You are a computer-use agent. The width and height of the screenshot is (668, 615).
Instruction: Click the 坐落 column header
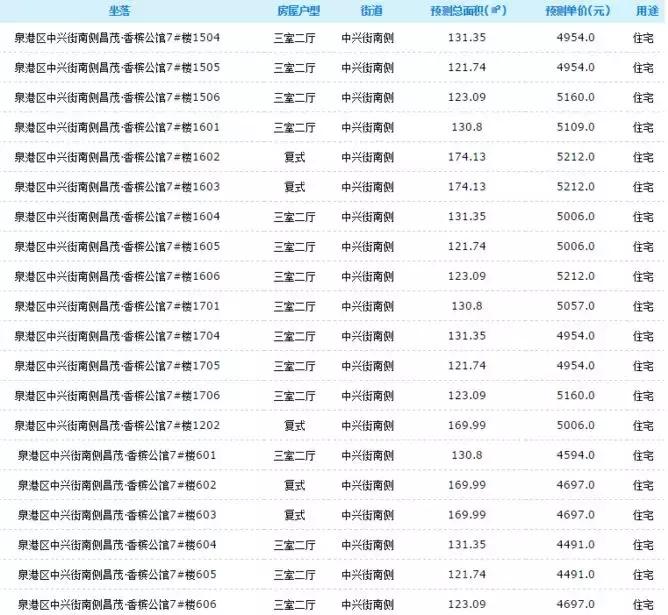point(119,11)
